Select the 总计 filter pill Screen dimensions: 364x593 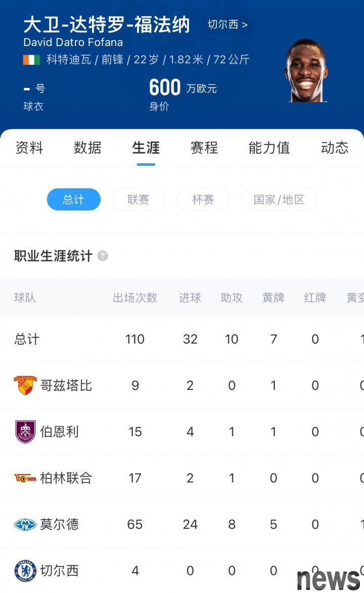[x=73, y=200]
